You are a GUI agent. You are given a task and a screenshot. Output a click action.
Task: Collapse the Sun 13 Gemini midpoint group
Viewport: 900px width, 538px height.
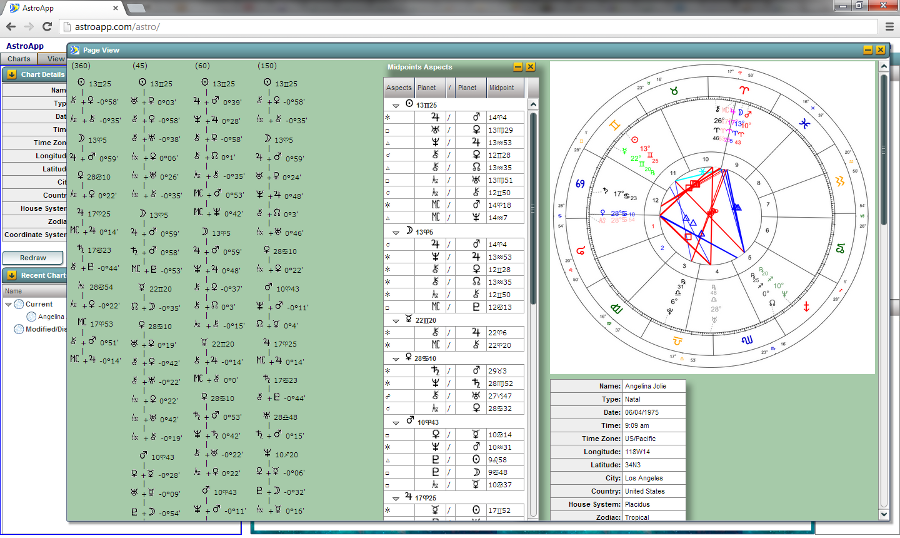pyautogui.click(x=395, y=104)
